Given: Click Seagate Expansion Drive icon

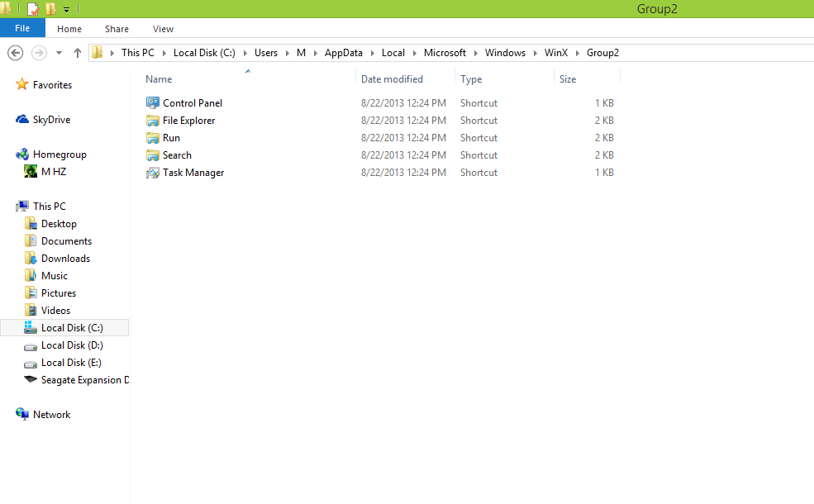Looking at the screenshot, I should coord(31,379).
